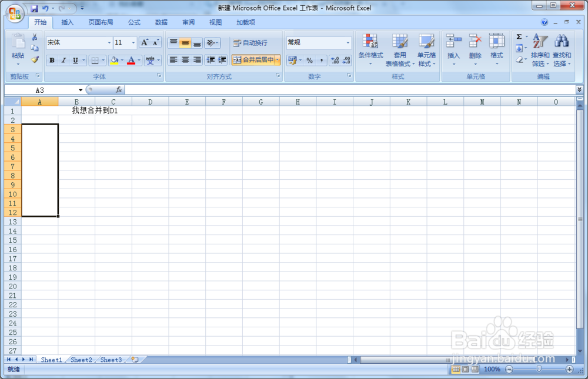
Task: Open number format 常规 dropdown
Action: [348, 42]
